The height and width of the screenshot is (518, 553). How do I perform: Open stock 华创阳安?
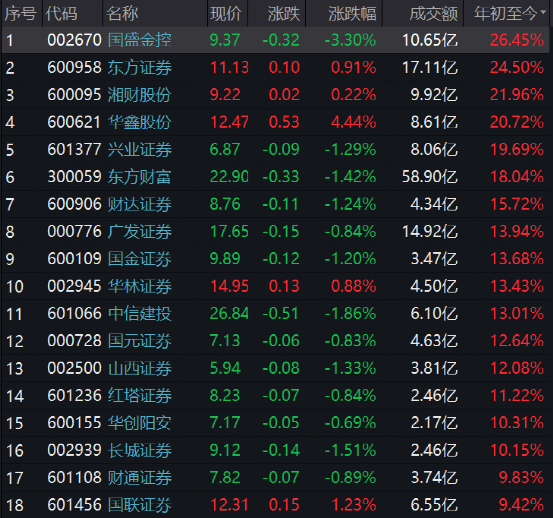[x=140, y=423]
